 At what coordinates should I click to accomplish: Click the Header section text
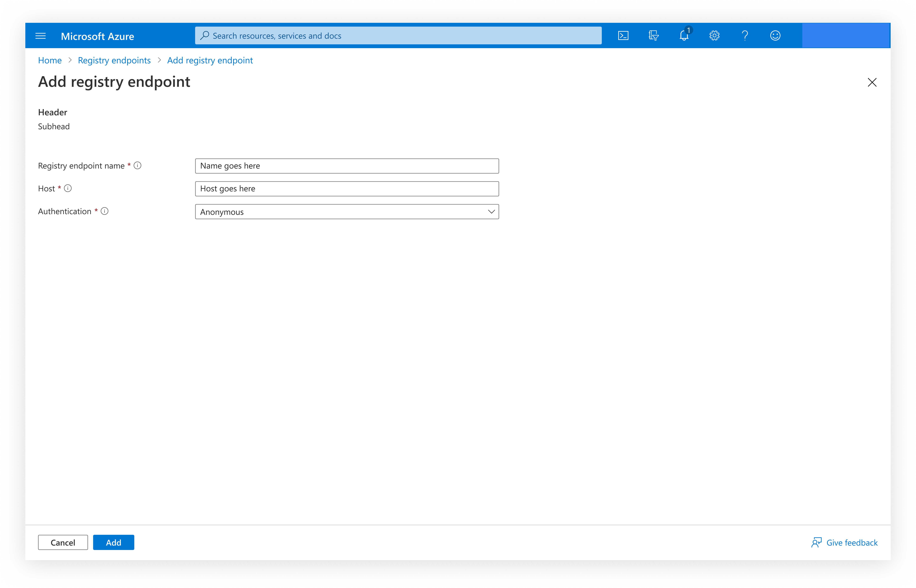click(53, 112)
